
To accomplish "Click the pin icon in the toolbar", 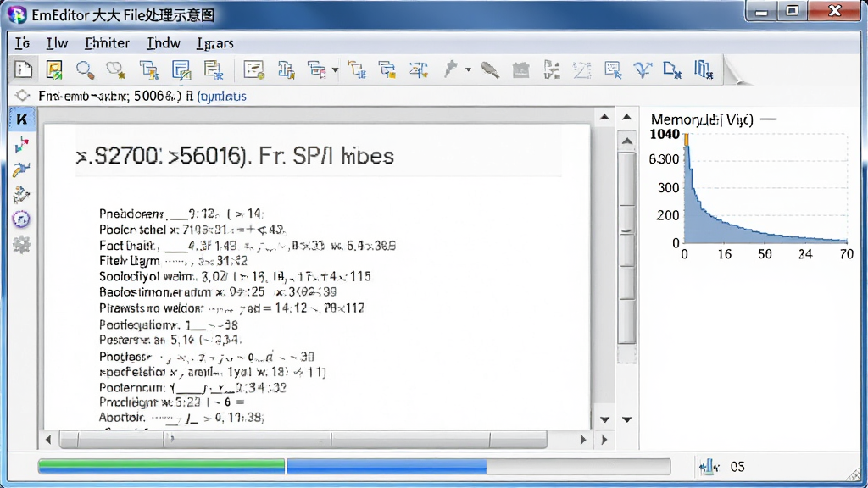I will [x=451, y=69].
